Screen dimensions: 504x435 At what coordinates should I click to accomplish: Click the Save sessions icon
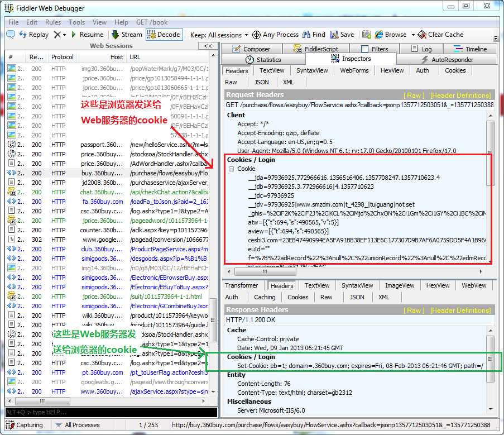tap(334, 35)
